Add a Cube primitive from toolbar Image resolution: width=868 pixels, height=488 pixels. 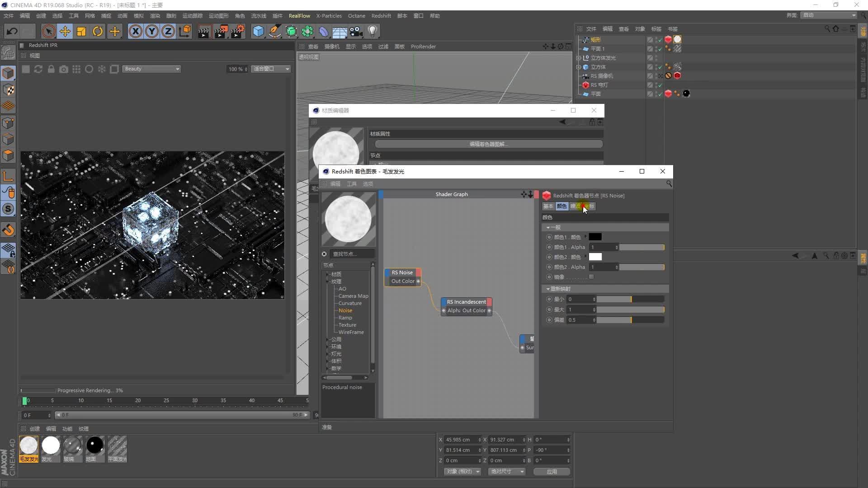(x=258, y=31)
